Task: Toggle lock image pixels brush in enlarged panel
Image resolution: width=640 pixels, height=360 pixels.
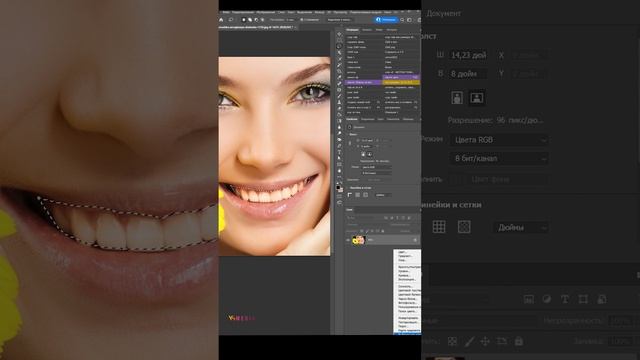Action: (469, 341)
